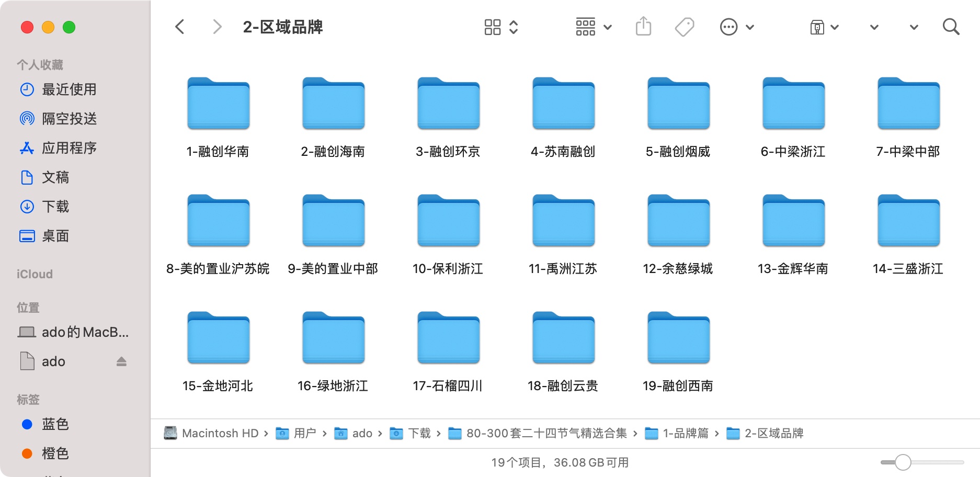This screenshot has width=980, height=477.
Task: Open the AirDrop section in sidebar
Action: 69,119
